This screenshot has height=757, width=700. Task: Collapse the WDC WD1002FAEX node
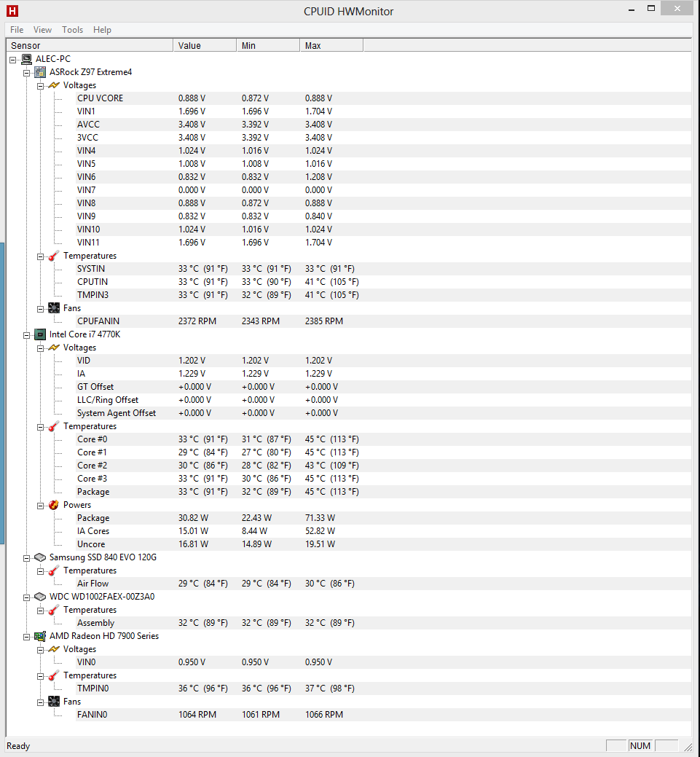(x=26, y=597)
